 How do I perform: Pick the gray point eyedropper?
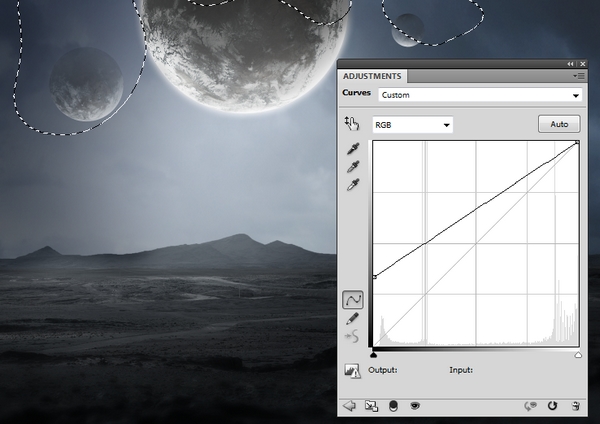pos(353,167)
